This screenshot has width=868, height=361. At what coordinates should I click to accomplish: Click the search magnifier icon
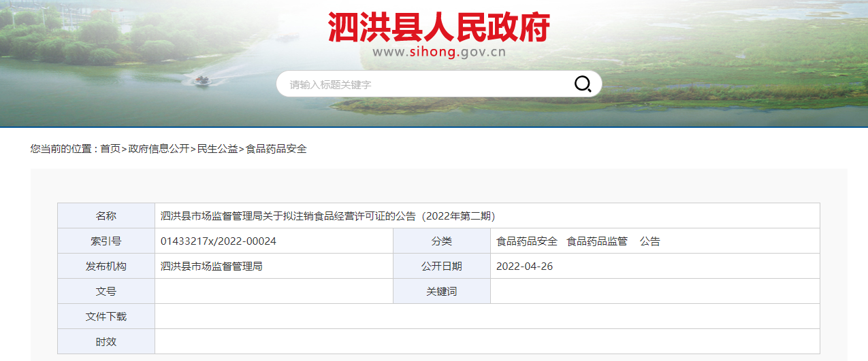coord(583,84)
